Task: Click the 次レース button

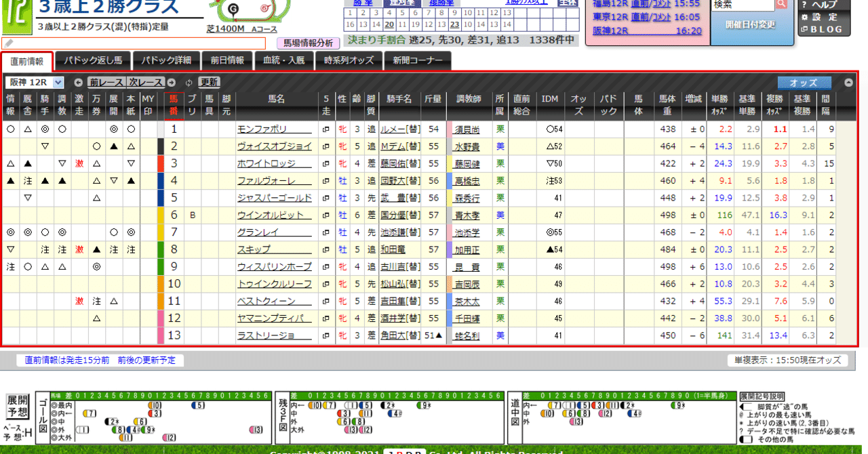Action: [x=145, y=83]
